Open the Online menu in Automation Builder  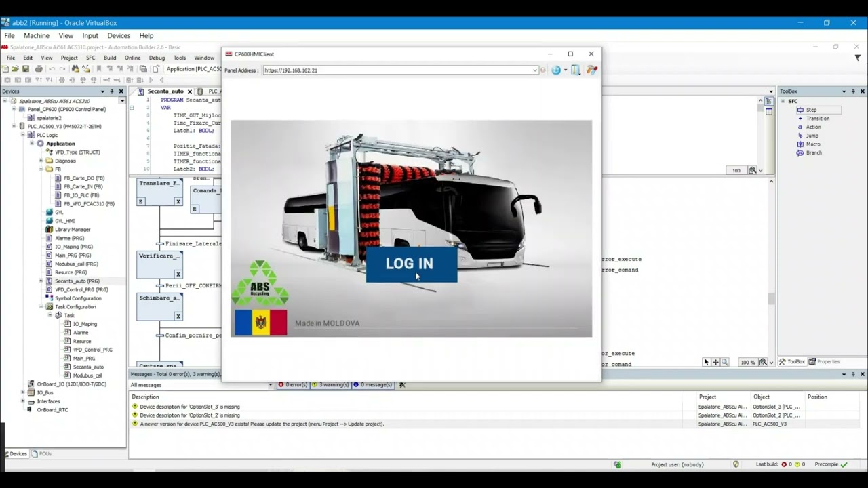point(132,58)
